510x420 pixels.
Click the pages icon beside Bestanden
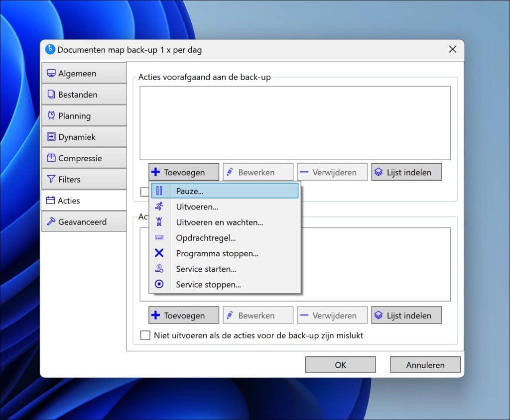click(51, 94)
